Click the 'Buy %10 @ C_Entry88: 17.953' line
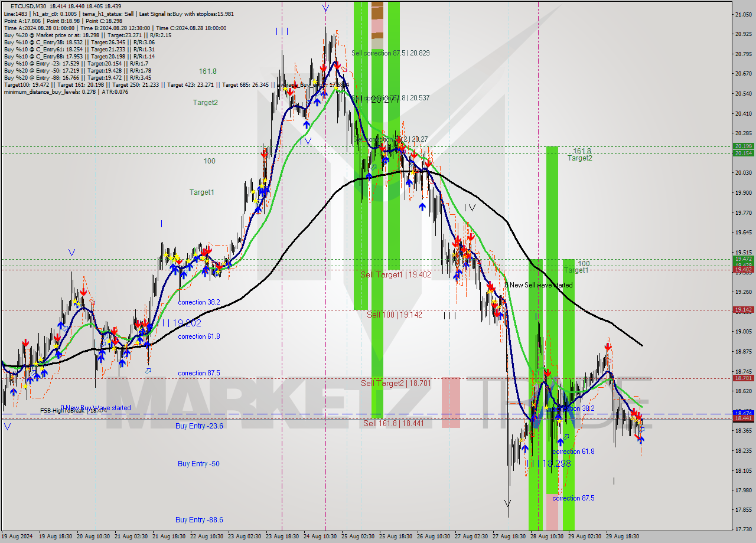Image resolution: width=756 pixels, height=543 pixels. pos(79,57)
